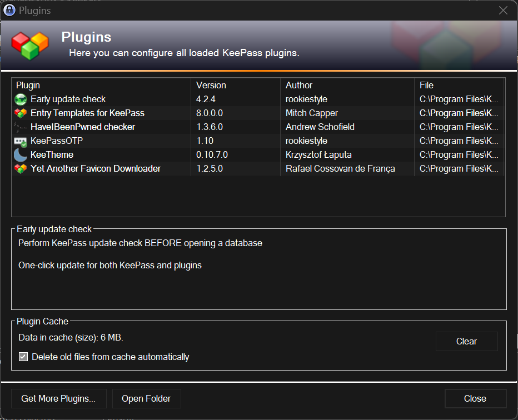Close the Plugins dialog with X
The height and width of the screenshot is (420, 518).
coord(503,10)
